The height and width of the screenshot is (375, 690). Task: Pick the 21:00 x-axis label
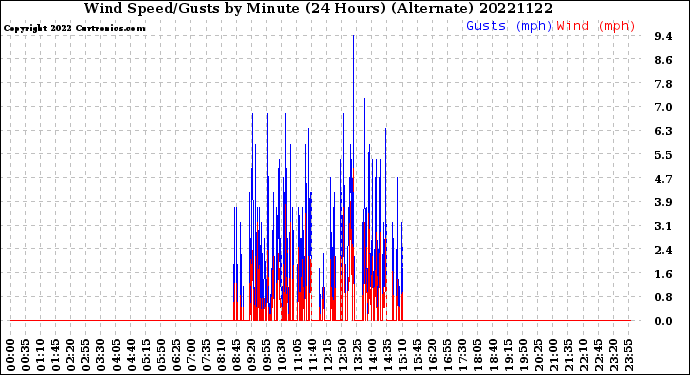[552, 355]
